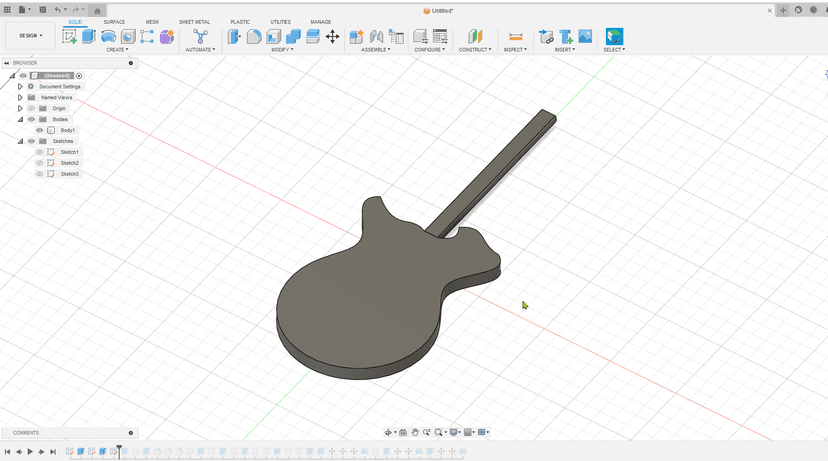Viewport: 828px width, 461px height.
Task: Open the Design workspace dropdown
Action: pos(30,36)
